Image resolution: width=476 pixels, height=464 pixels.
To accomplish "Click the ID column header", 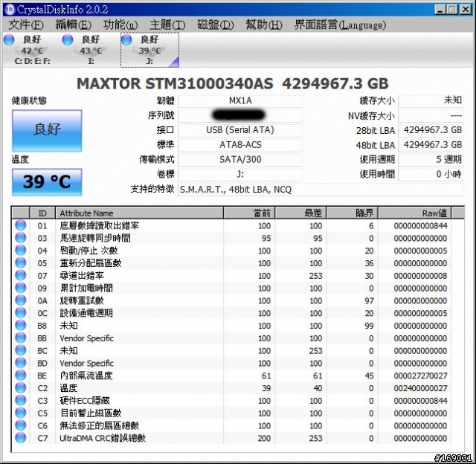I will (42, 213).
